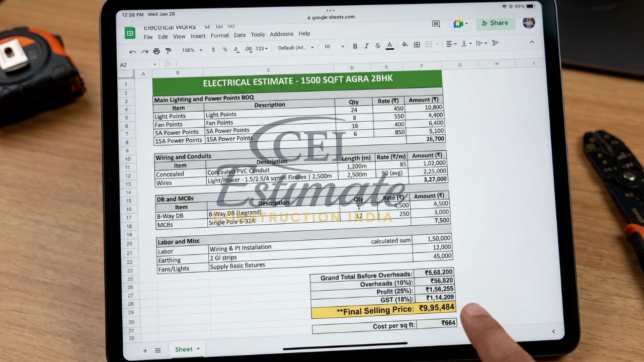Select the Bold formatting icon
The width and height of the screenshot is (644, 362).
pos(355,46)
